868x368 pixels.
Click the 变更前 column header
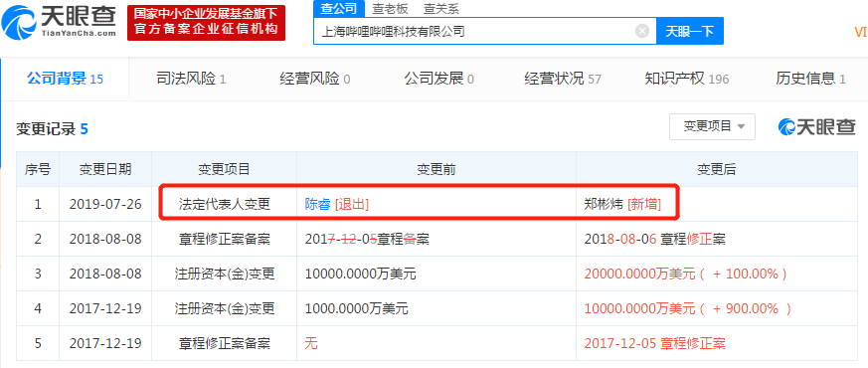point(436,169)
